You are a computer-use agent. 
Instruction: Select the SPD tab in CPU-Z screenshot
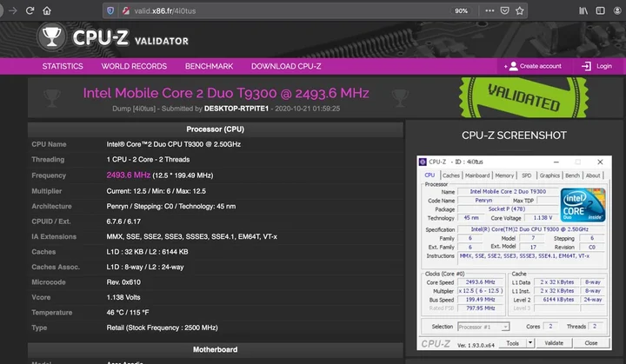[527, 175]
